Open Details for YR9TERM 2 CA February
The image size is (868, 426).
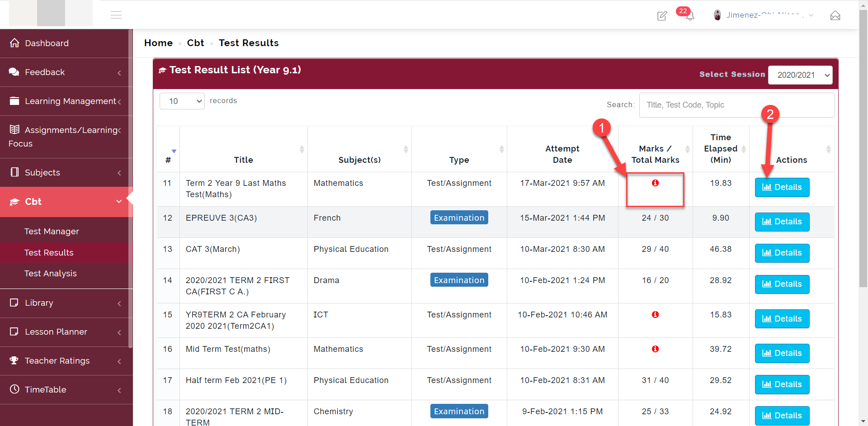782,319
